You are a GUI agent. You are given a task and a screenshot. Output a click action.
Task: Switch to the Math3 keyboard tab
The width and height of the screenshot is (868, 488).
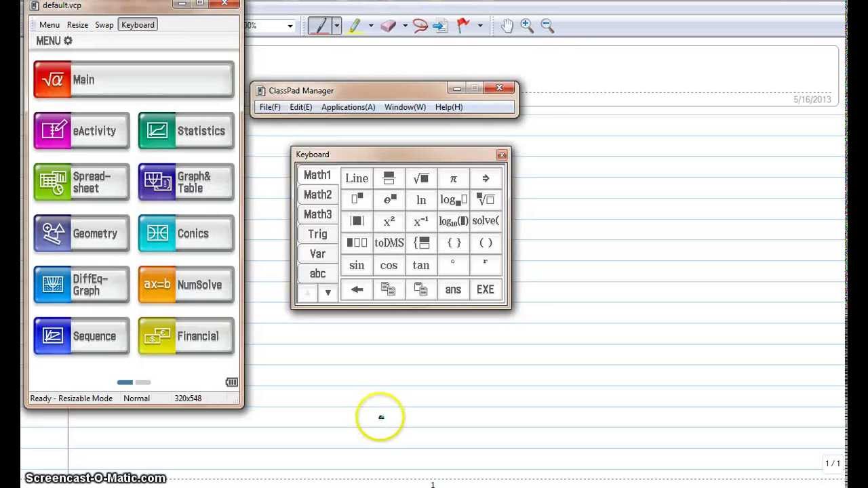[317, 214]
